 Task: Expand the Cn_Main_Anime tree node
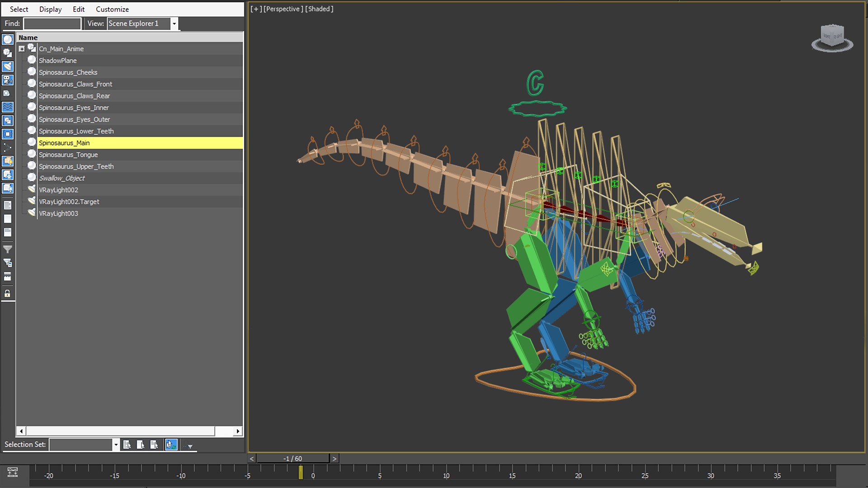coord(22,49)
